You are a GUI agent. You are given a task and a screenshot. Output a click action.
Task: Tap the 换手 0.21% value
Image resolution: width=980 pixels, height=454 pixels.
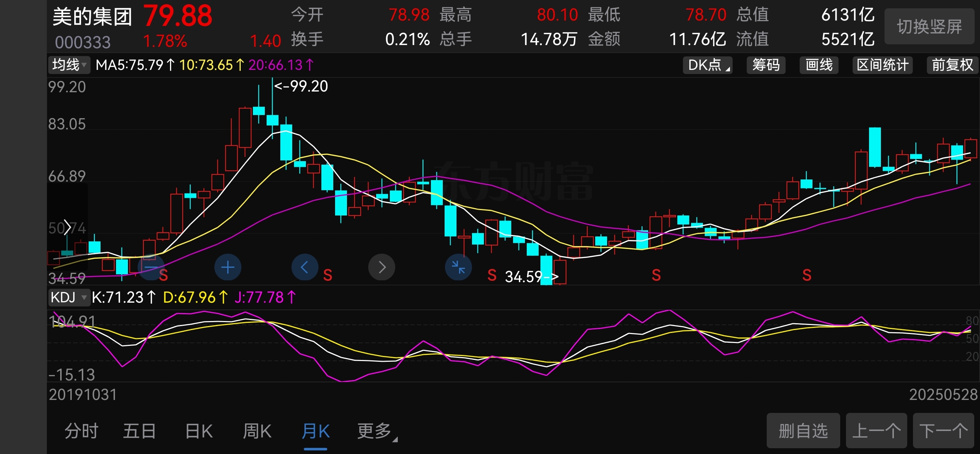click(x=407, y=39)
